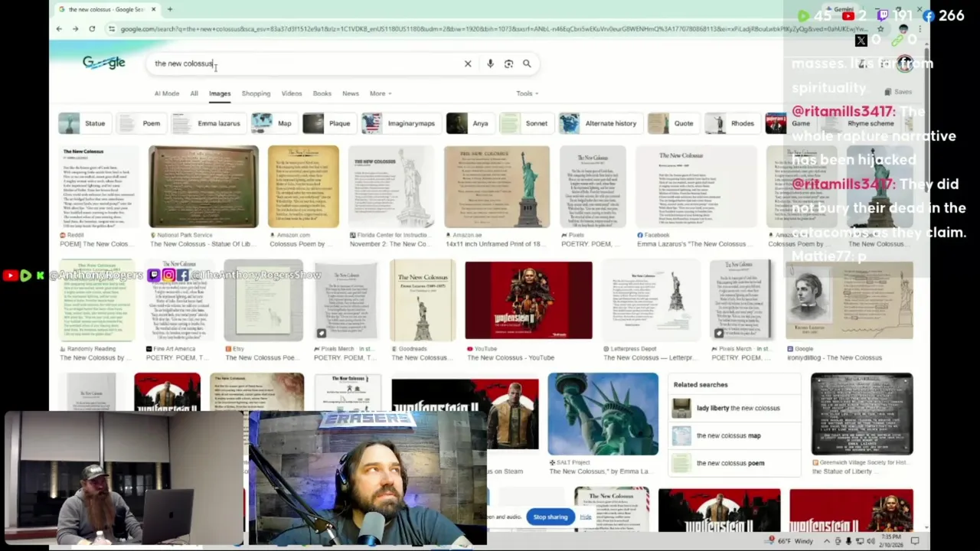Filter images by Quote chip
The height and width of the screenshot is (551, 980).
coord(672,123)
